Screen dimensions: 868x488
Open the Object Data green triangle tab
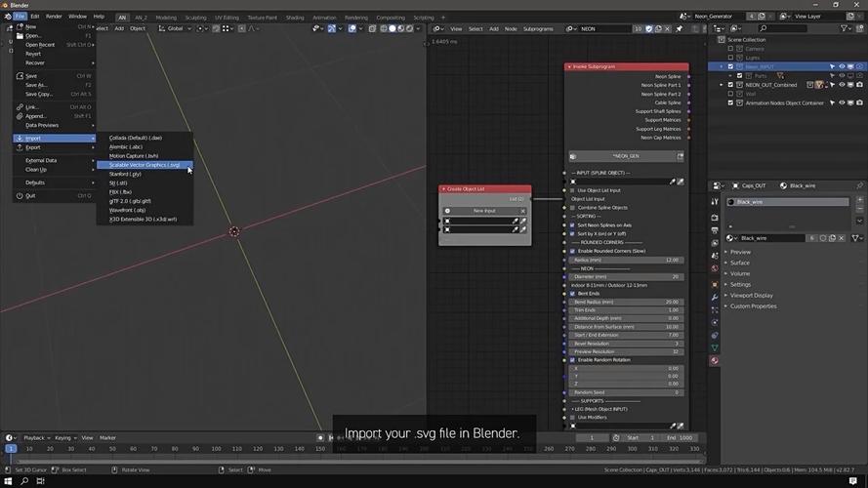coord(715,348)
